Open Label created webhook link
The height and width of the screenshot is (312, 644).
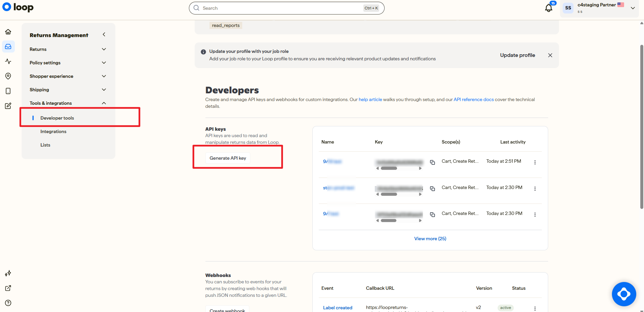point(337,308)
